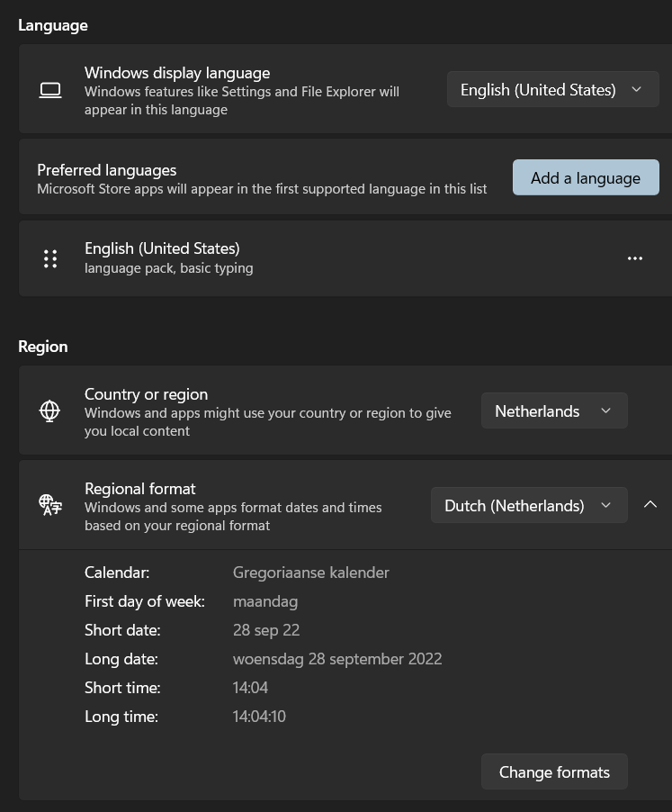Click the Gregoriaanse kalender value
Image resolution: width=672 pixels, height=812 pixels.
(x=310, y=572)
